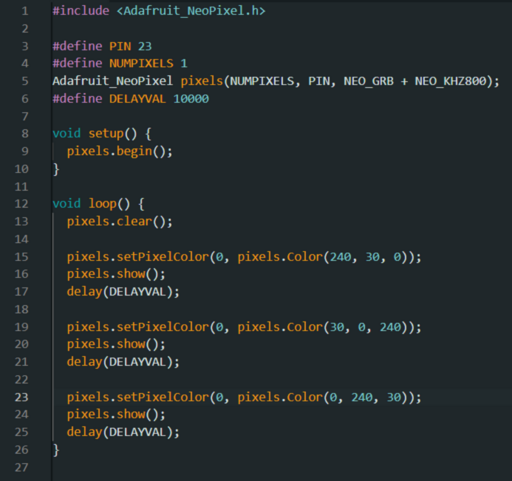Viewport: 512px width, 481px height.
Task: Click closing brace on line 26
Action: point(56,450)
